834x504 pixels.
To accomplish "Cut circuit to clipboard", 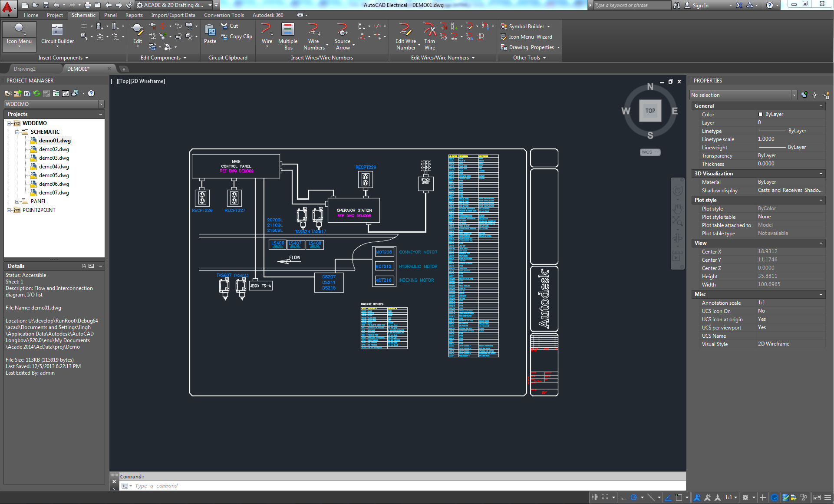I will [x=230, y=26].
